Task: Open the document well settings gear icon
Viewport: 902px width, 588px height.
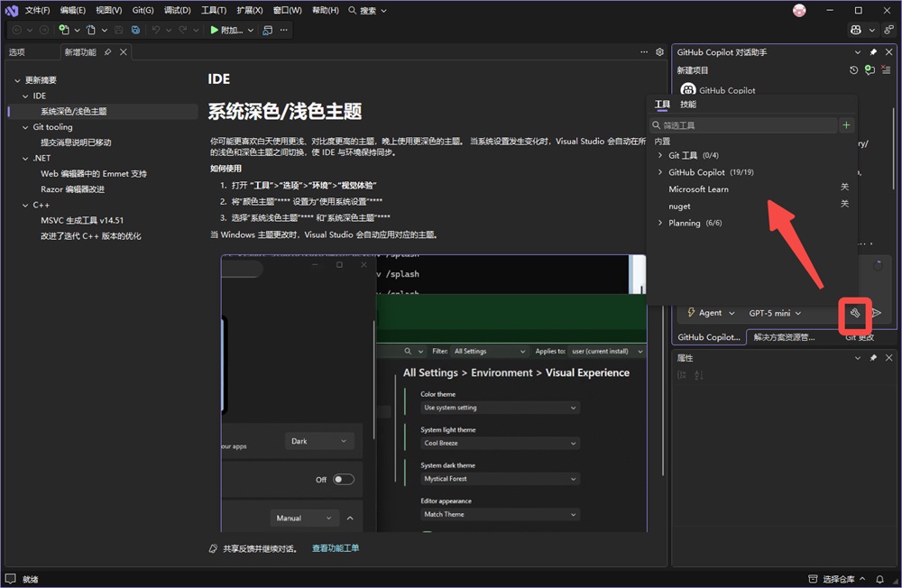Action: [x=660, y=51]
